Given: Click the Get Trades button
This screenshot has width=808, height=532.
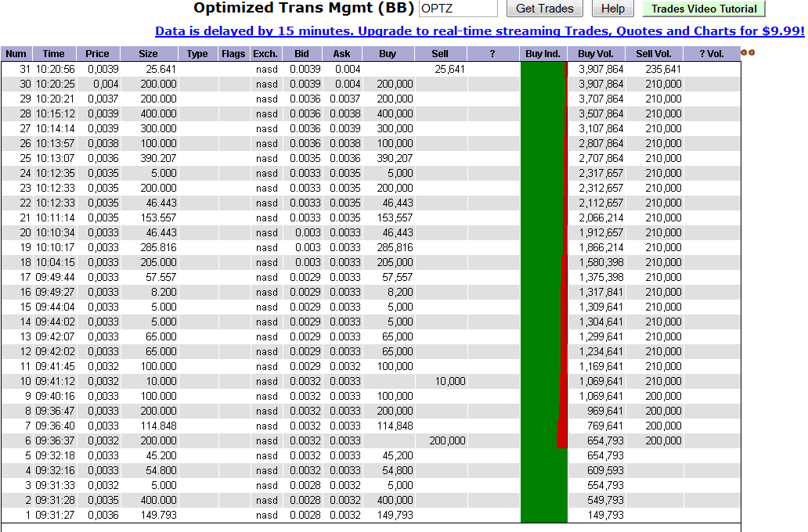Looking at the screenshot, I should point(545,9).
